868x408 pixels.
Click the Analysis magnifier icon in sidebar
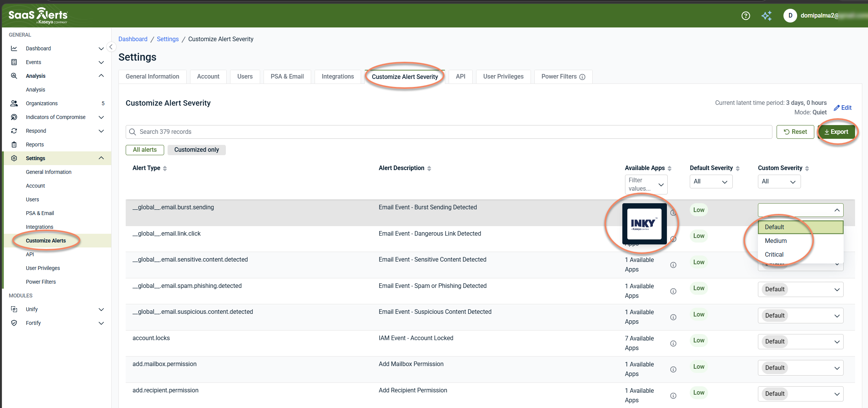14,76
